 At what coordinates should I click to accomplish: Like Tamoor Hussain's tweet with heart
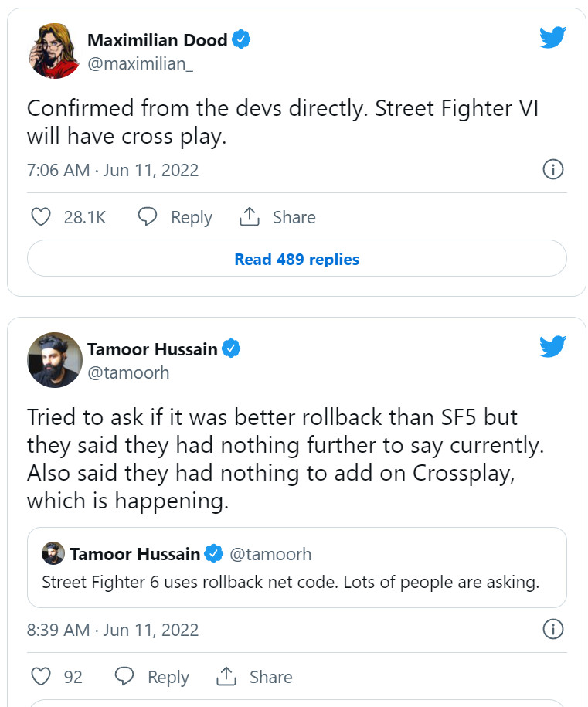(x=41, y=677)
